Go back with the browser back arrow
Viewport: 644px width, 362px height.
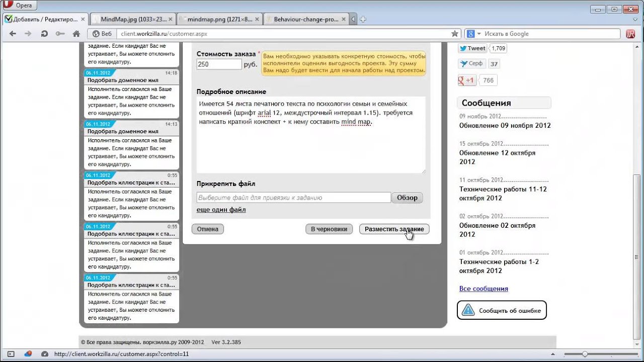(13, 34)
